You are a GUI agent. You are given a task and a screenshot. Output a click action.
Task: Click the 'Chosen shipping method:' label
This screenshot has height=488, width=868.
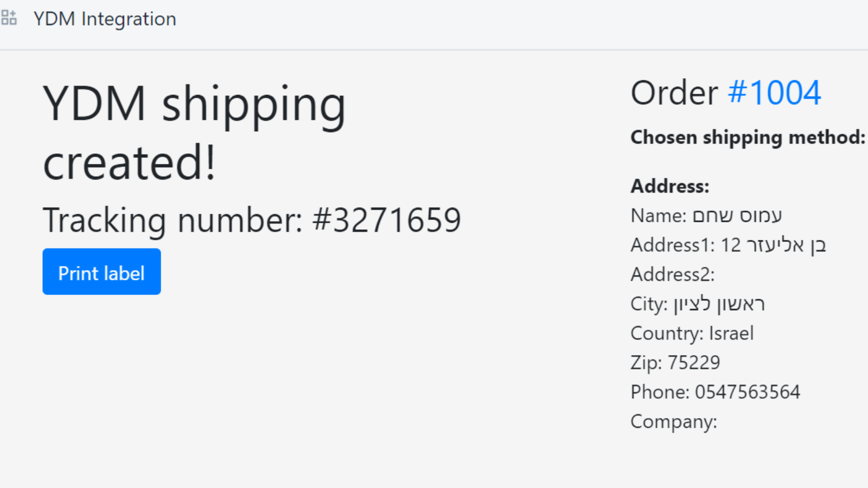[748, 137]
